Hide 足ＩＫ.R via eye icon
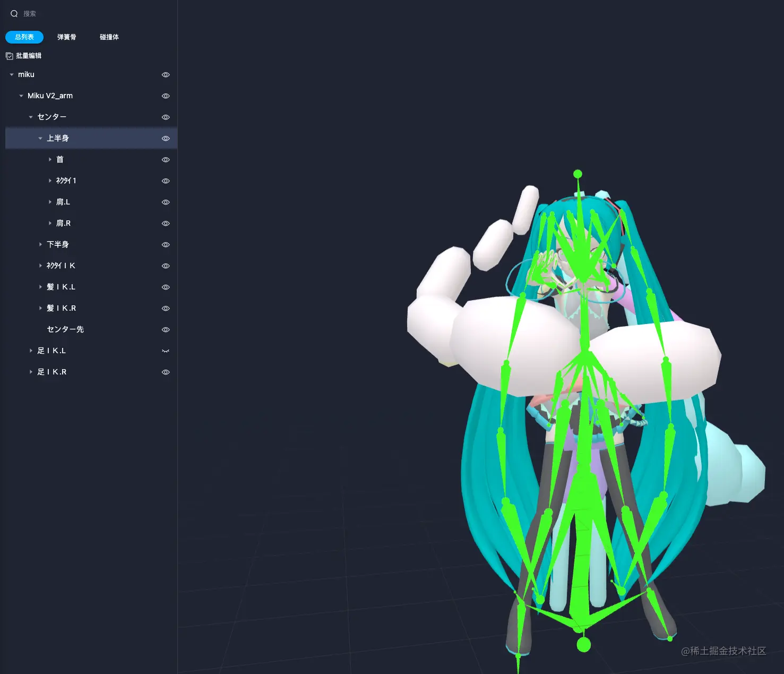Image resolution: width=784 pixels, height=674 pixels. [166, 372]
